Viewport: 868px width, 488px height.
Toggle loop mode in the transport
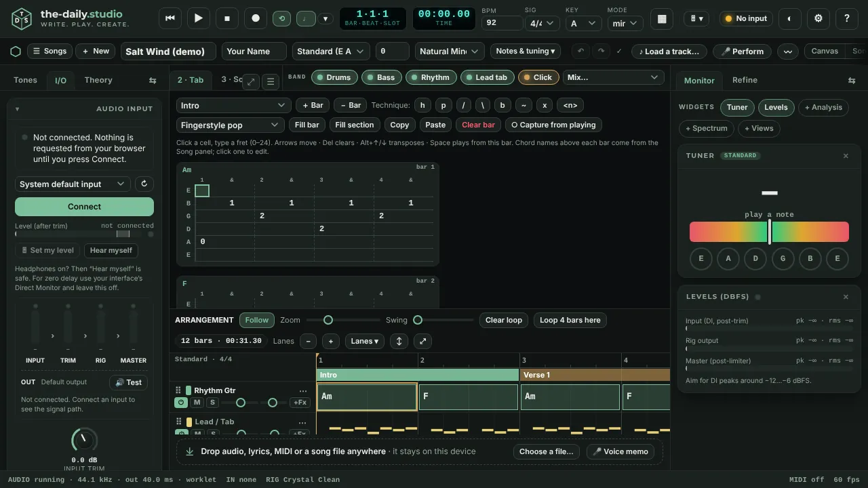pyautogui.click(x=281, y=19)
